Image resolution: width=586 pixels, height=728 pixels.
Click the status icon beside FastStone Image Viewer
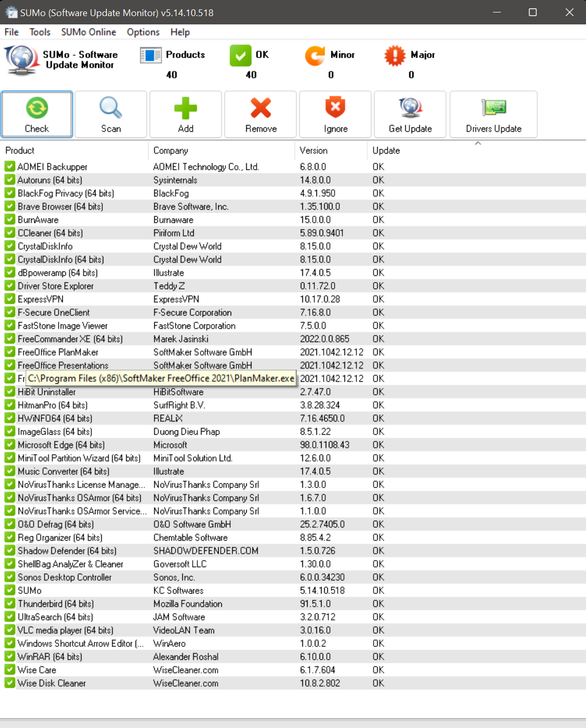tap(10, 326)
